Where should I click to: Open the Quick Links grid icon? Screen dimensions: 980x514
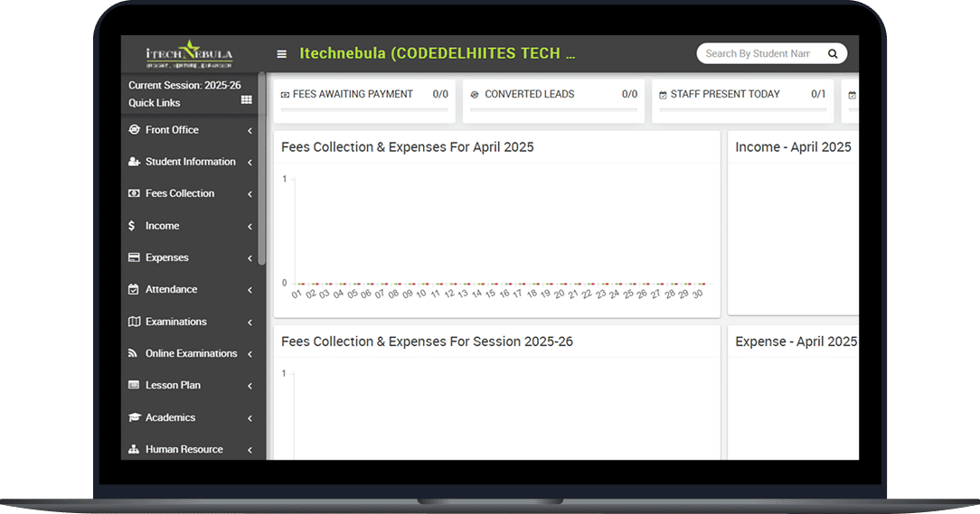tap(247, 100)
